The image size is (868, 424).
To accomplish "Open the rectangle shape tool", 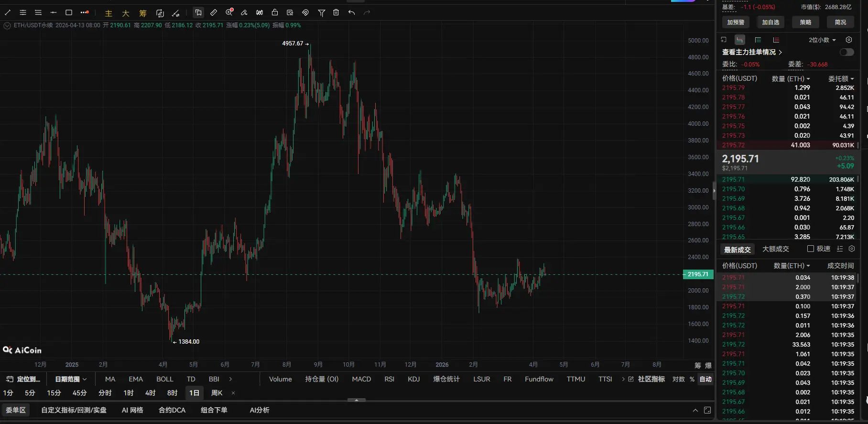I will pos(69,12).
